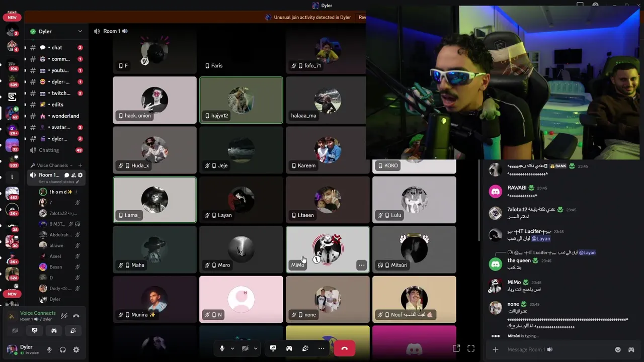This screenshot has height=362, width=644.
Task: Share screen from sidebar voice panel
Action: coord(34,331)
